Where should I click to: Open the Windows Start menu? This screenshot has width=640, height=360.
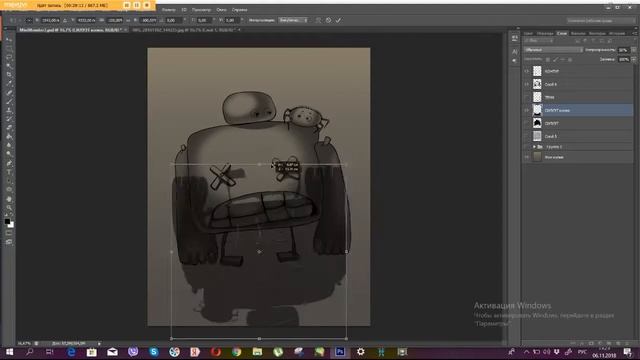9,352
